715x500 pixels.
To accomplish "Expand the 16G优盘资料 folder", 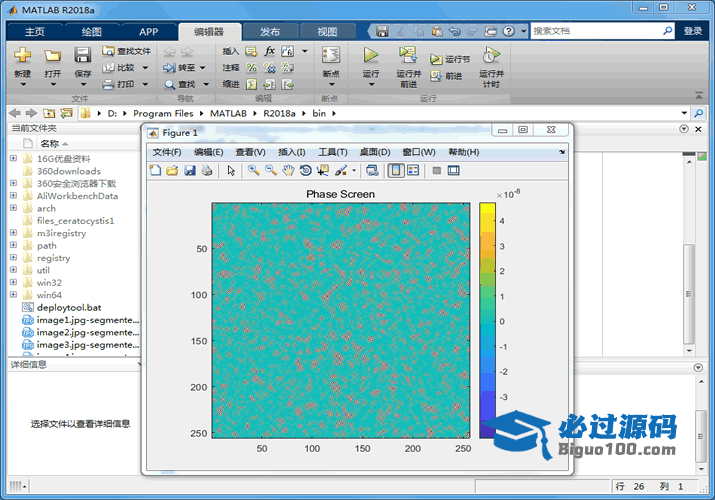I will tap(13, 158).
